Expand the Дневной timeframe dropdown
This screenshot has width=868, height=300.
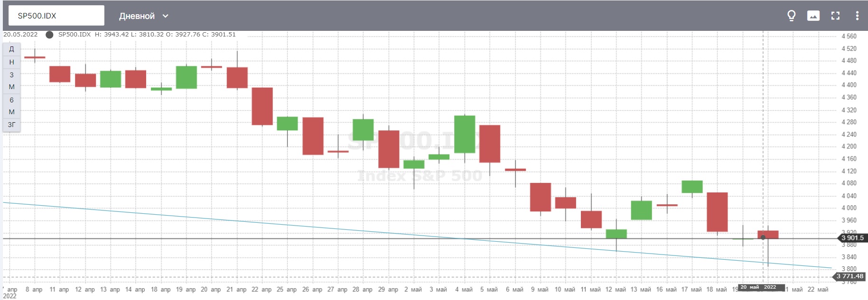pyautogui.click(x=143, y=16)
